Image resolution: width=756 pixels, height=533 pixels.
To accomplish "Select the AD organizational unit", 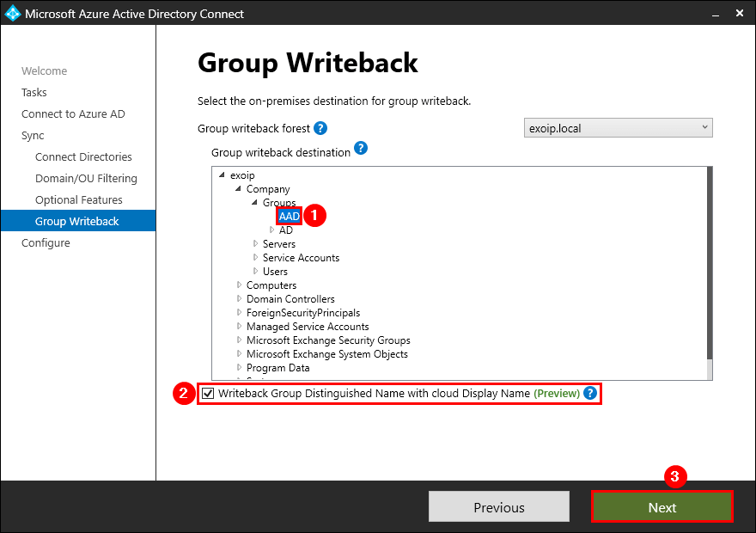I will pos(286,230).
